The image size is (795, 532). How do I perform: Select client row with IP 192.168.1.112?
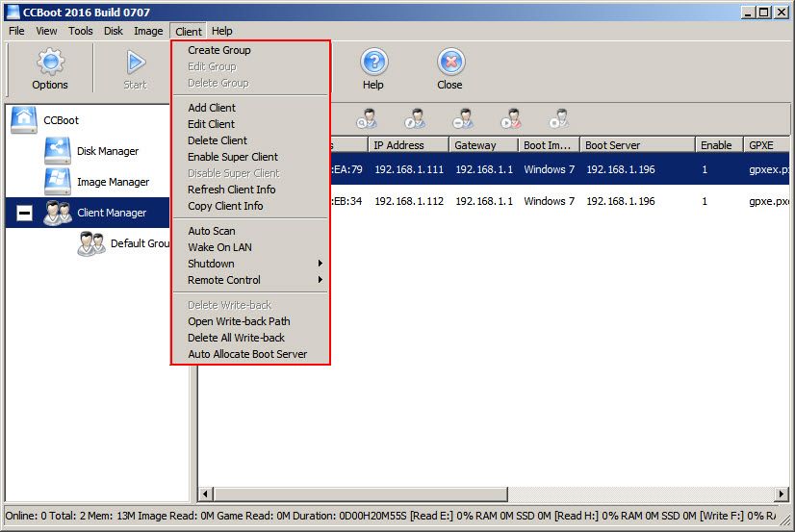560,201
